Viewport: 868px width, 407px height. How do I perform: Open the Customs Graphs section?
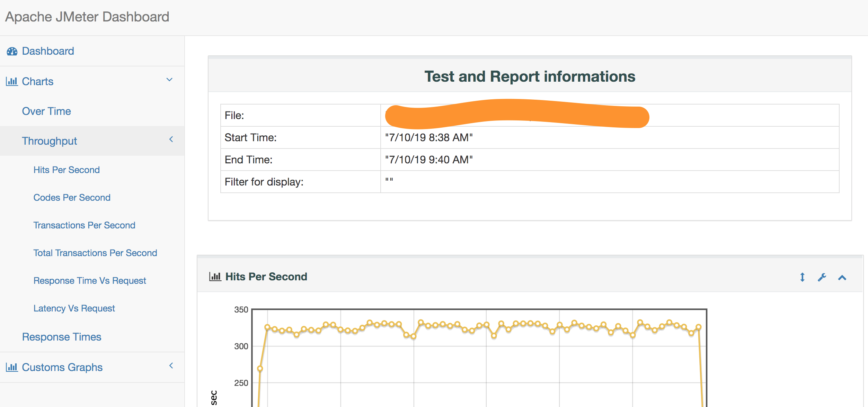62,368
